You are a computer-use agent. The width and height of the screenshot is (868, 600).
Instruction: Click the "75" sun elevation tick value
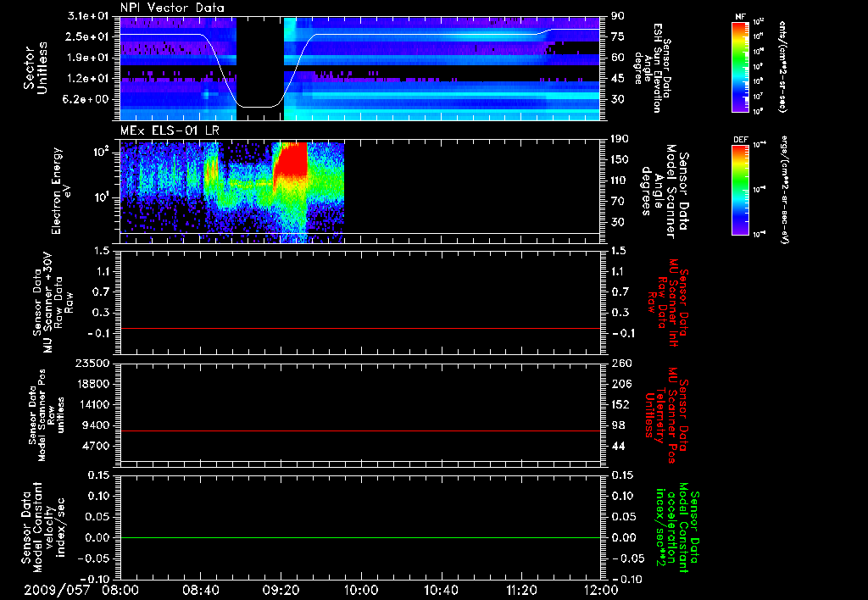click(617, 36)
